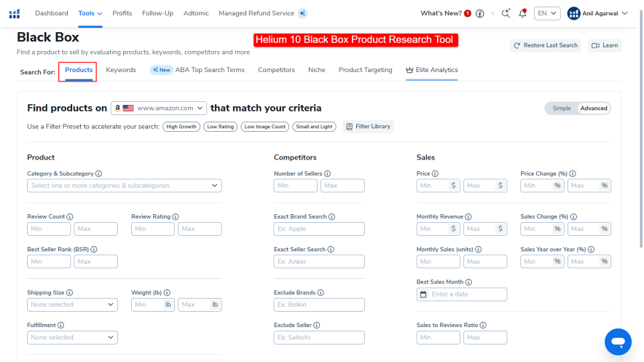Focus the Exact Brand Search field
The height and width of the screenshot is (362, 644).
pos(319,229)
